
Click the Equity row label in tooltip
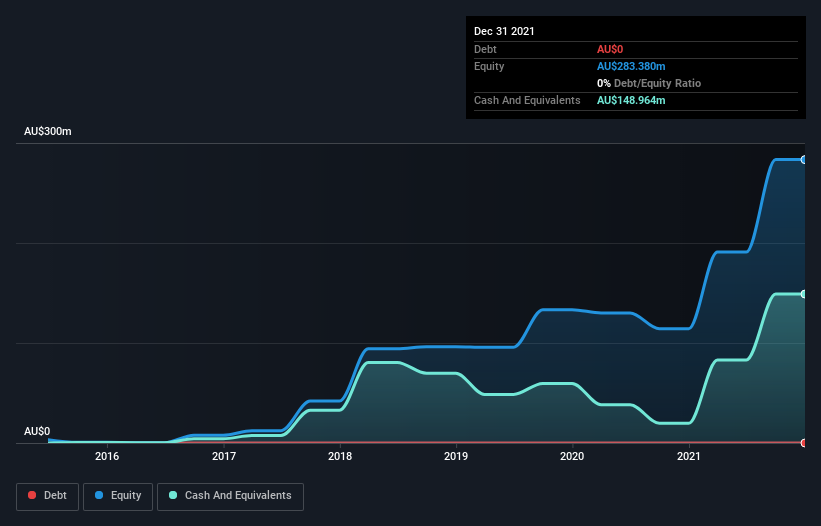pyautogui.click(x=489, y=66)
